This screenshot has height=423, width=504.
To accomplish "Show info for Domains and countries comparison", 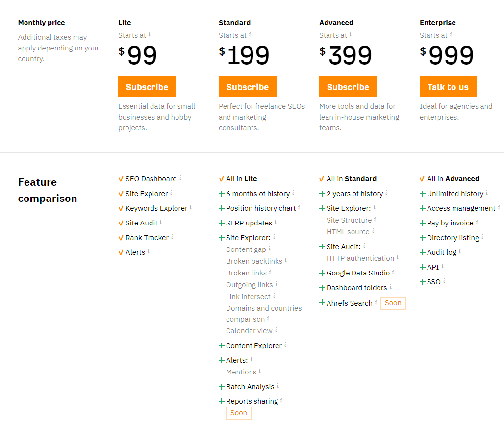I will pyautogui.click(x=268, y=318).
